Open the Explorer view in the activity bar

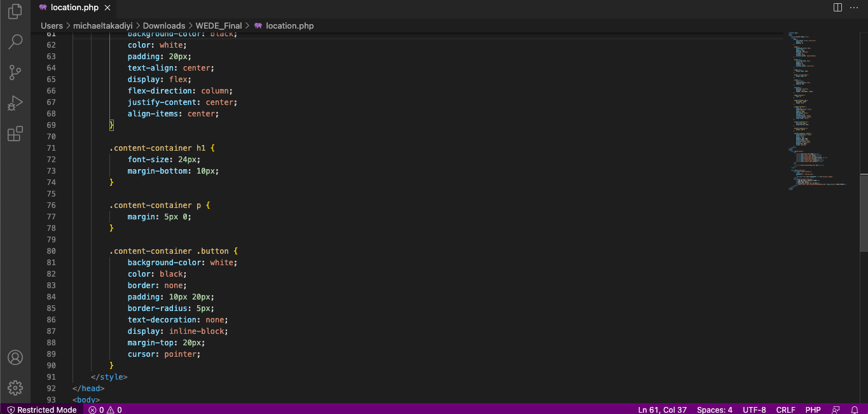(15, 11)
